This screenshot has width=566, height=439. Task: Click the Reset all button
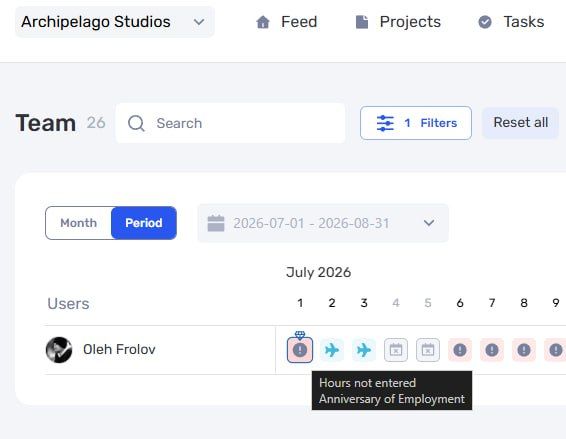[x=521, y=123]
